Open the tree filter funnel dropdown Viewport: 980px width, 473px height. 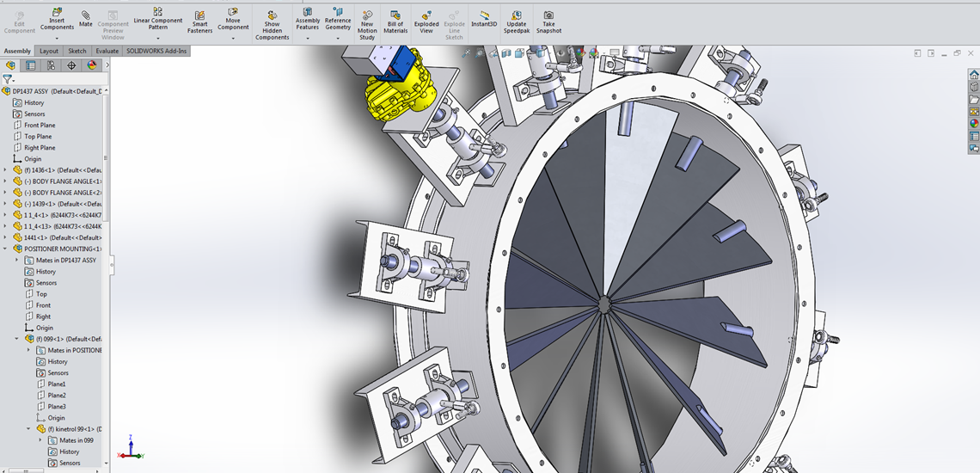coord(8,79)
